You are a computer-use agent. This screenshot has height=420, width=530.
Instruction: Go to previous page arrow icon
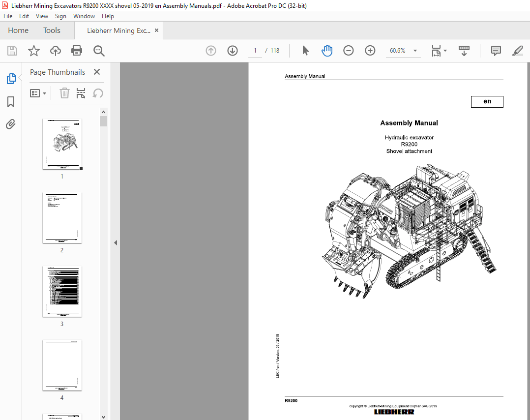[x=211, y=51]
